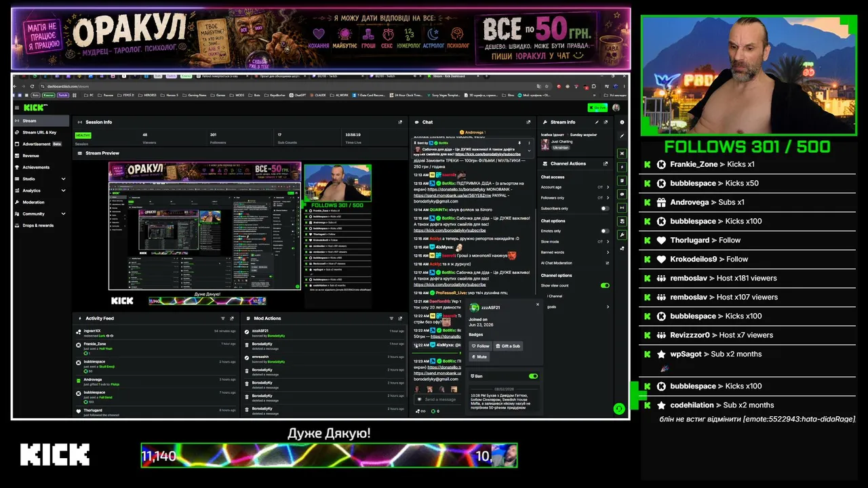Close the zzzASF21 user card

click(x=538, y=304)
